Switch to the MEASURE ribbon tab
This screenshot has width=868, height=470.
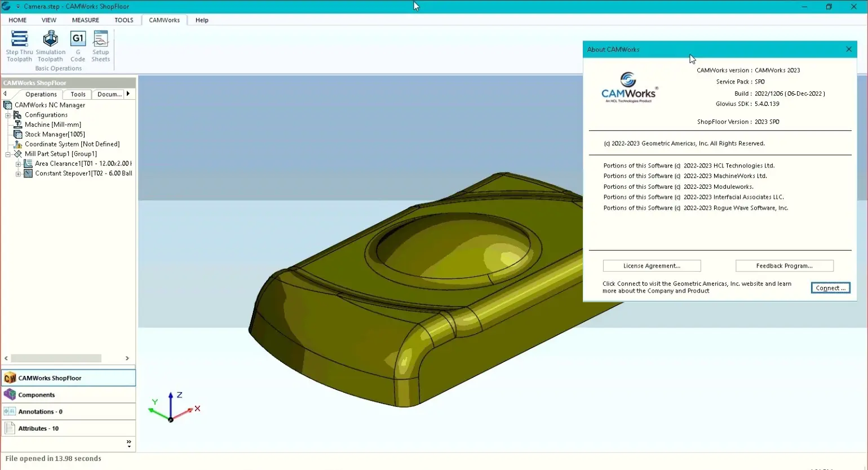pyautogui.click(x=86, y=20)
